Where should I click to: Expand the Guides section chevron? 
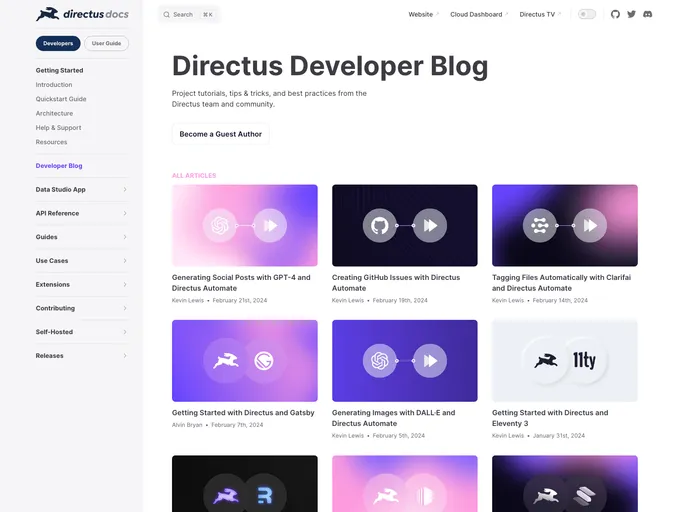[125, 237]
